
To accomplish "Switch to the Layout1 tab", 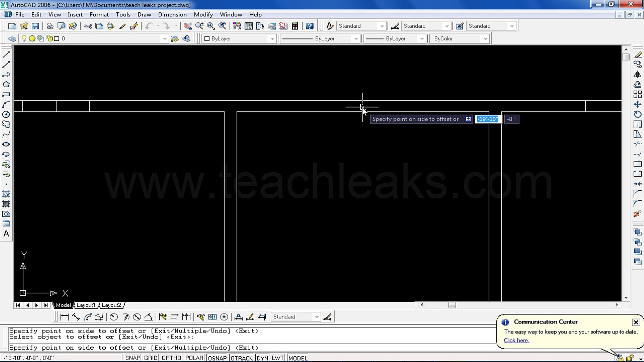I will tap(86, 305).
